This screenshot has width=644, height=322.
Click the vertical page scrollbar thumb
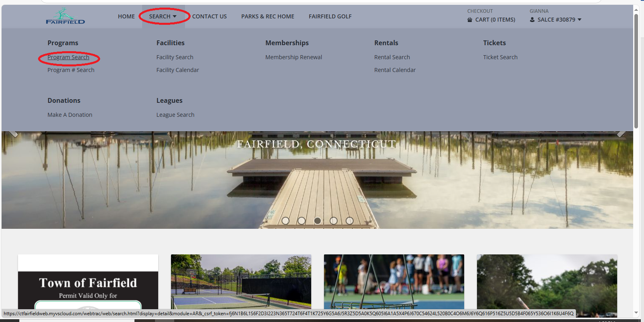[x=636, y=72]
